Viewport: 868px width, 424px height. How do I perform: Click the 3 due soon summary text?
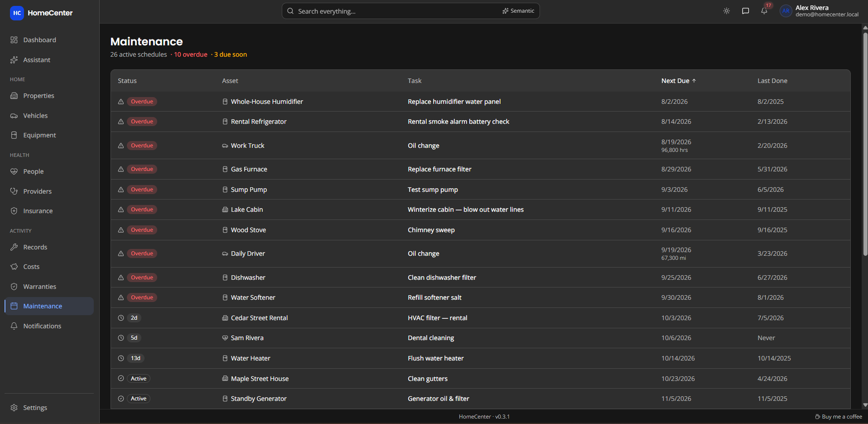(x=231, y=54)
